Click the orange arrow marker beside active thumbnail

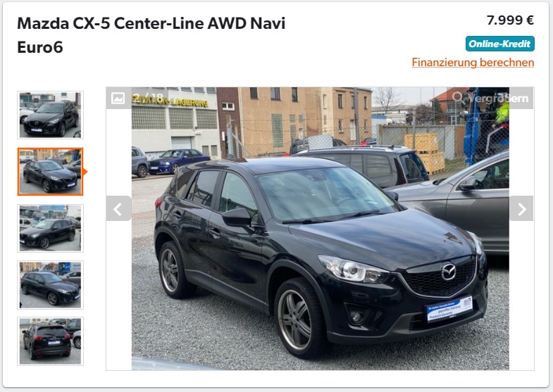[x=85, y=172]
